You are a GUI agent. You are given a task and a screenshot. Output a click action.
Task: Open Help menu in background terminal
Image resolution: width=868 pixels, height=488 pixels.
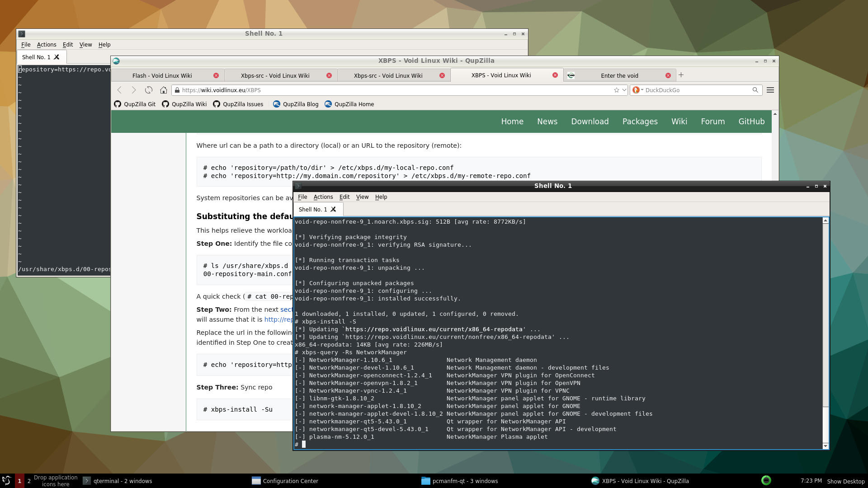tap(104, 45)
